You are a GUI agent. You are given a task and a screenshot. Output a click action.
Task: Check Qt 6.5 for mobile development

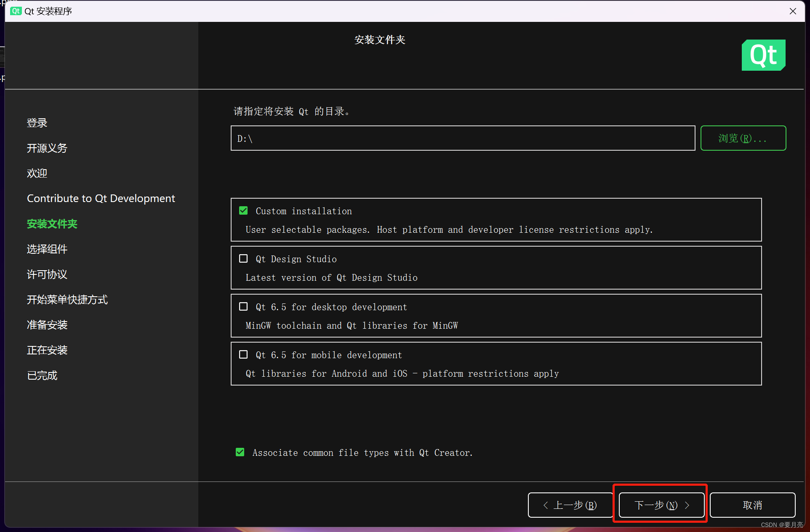click(x=243, y=354)
